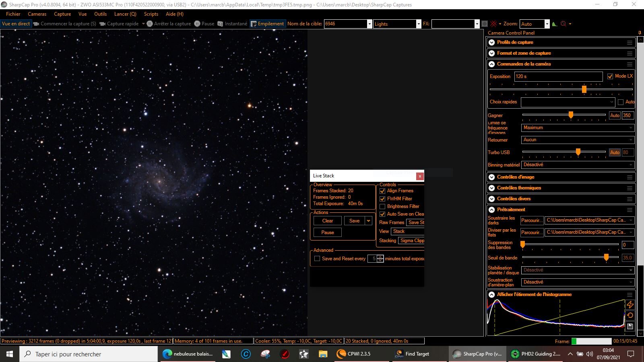Open the Choix rapides dropdown
The image size is (644, 362).
[568, 102]
